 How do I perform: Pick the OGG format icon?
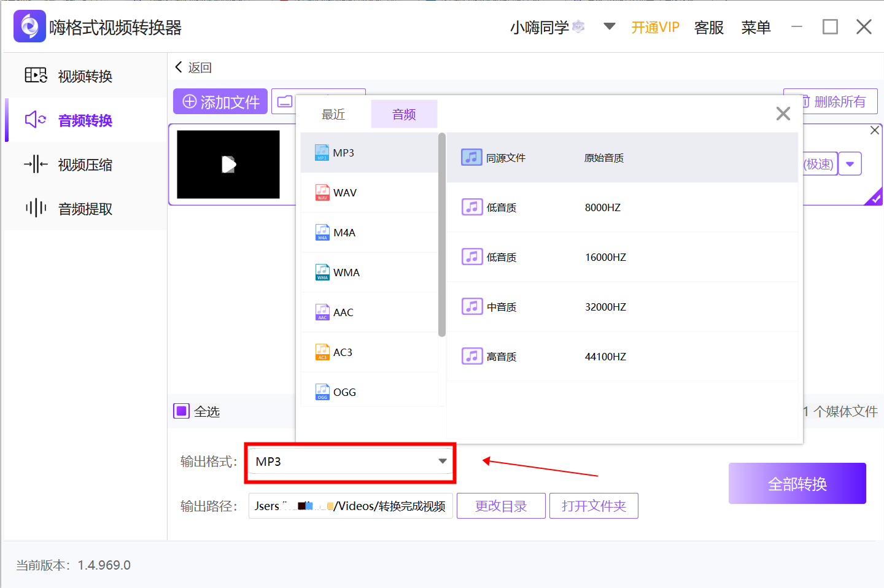[322, 392]
